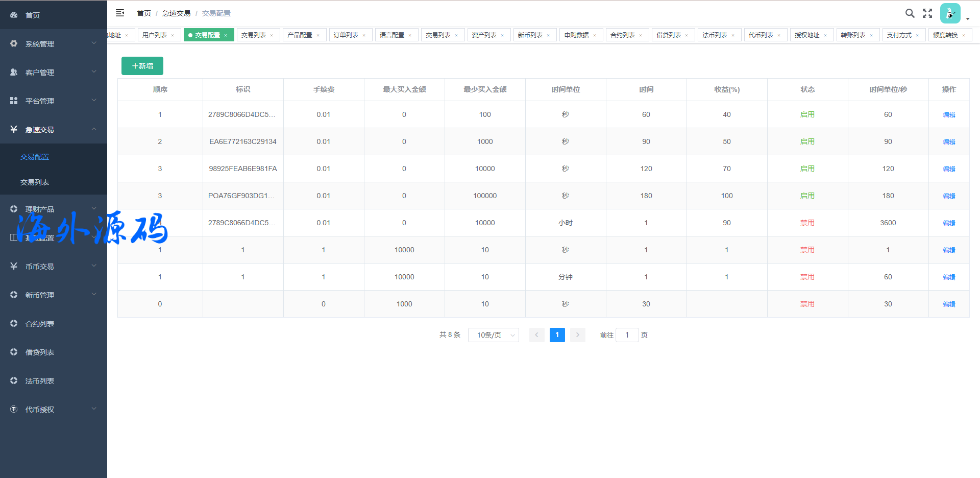Open the 10条/页 page size dropdown
Screen dimensions: 980x478
[493, 335]
